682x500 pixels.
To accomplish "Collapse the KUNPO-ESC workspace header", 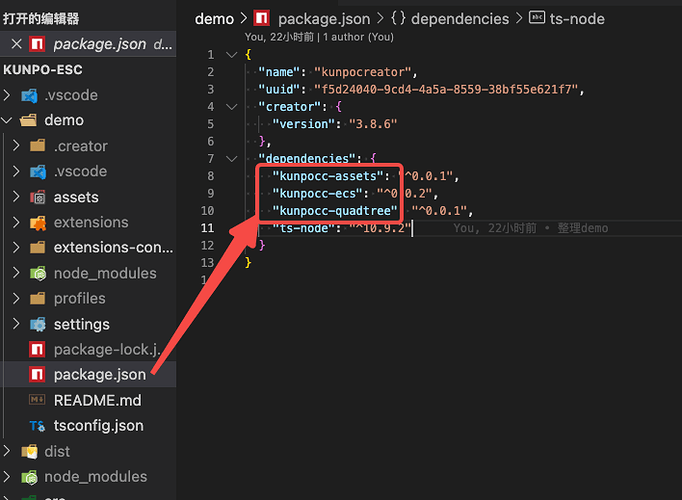I will (x=43, y=70).
